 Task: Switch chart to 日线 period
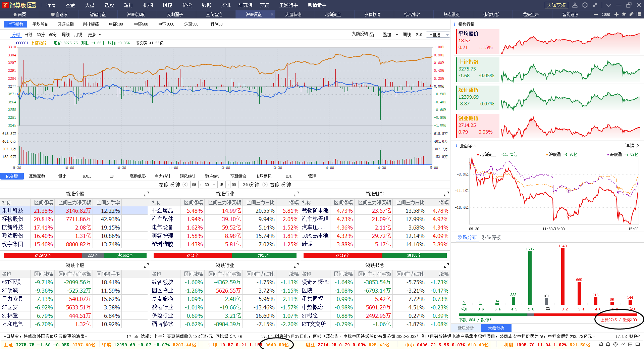tap(29, 35)
